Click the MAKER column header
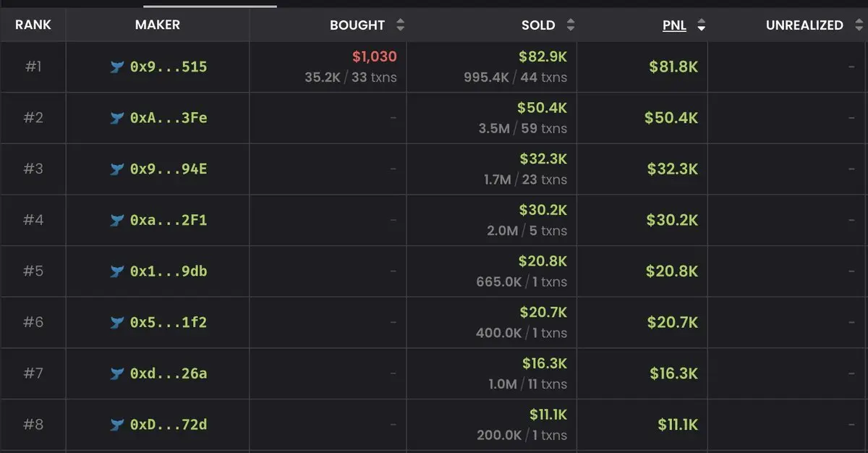The image size is (868, 453). [157, 25]
